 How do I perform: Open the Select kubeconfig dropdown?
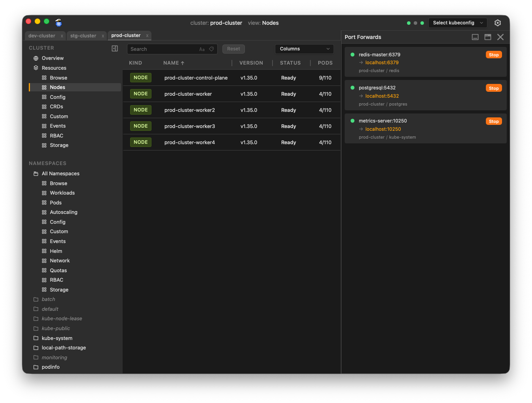pyautogui.click(x=457, y=23)
